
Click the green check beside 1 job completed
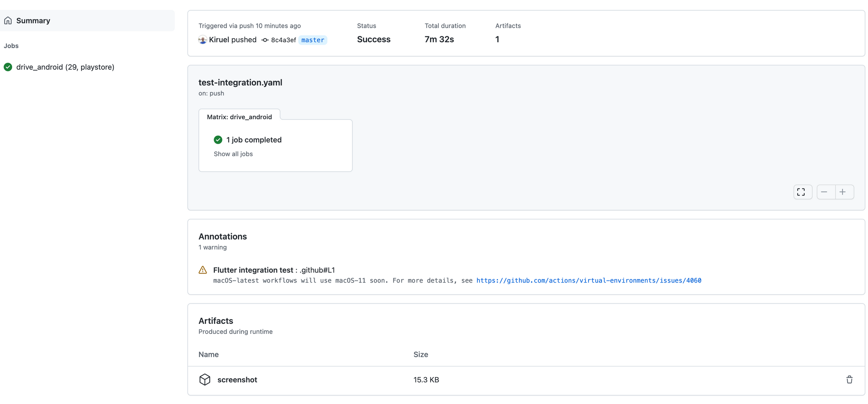pos(218,140)
